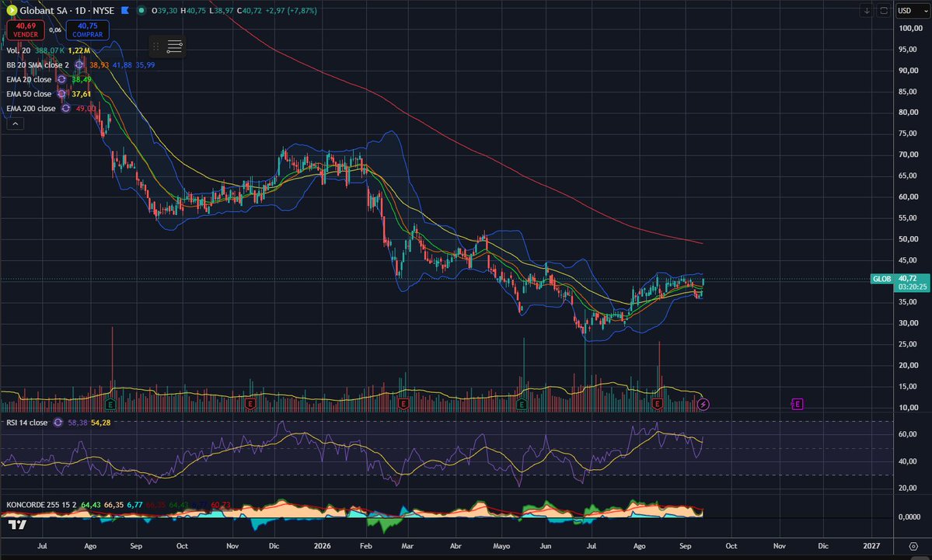The width and height of the screenshot is (932, 560).
Task: Select the EMA 50 close indicator label
Action: point(29,94)
